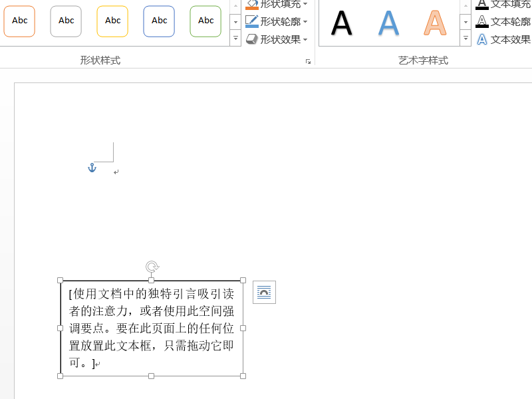This screenshot has width=532, height=399.
Task: Click the right-middle text box resize handle
Action: pyautogui.click(x=243, y=328)
